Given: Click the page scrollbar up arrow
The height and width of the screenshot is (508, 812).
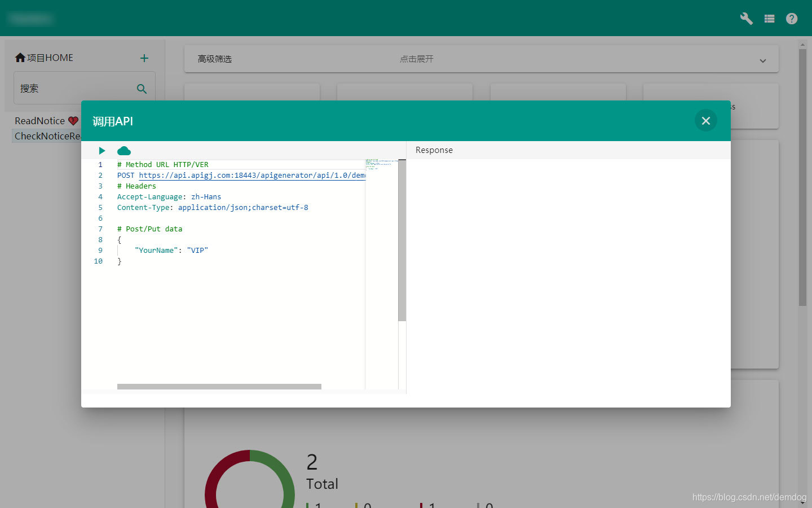Looking at the screenshot, I should [802, 45].
